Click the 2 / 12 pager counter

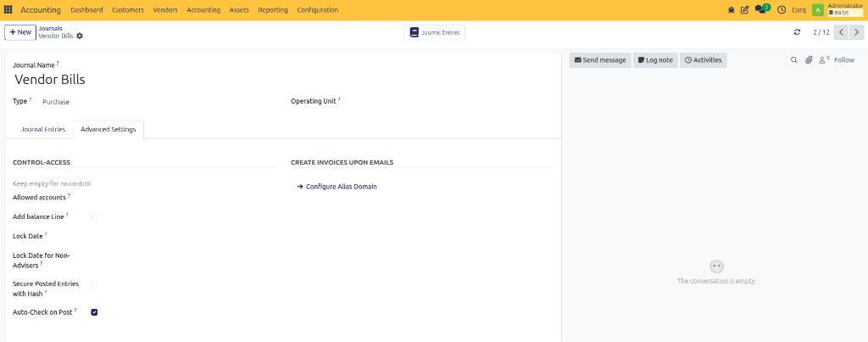click(x=821, y=32)
